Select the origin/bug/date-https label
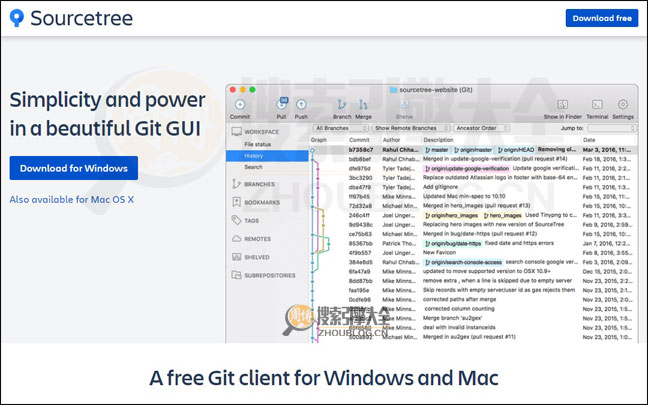 pyautogui.click(x=453, y=243)
